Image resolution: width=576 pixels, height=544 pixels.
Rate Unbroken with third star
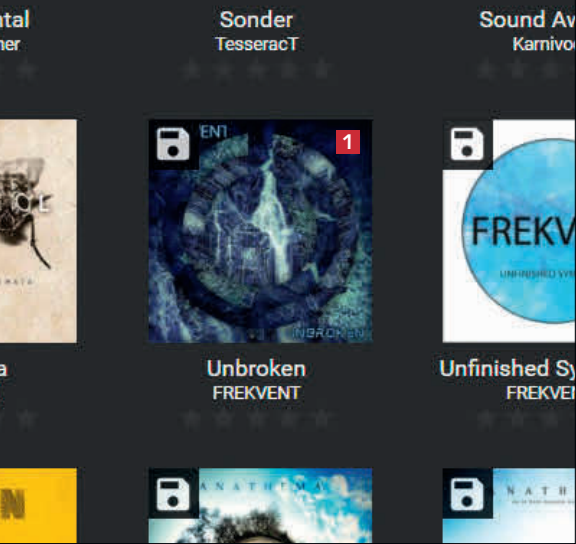257,418
